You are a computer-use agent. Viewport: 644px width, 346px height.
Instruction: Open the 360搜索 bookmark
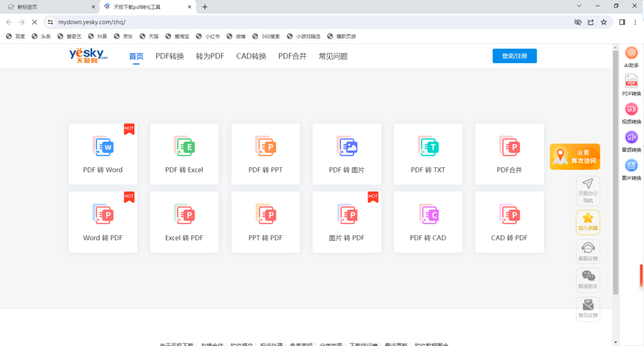[266, 36]
